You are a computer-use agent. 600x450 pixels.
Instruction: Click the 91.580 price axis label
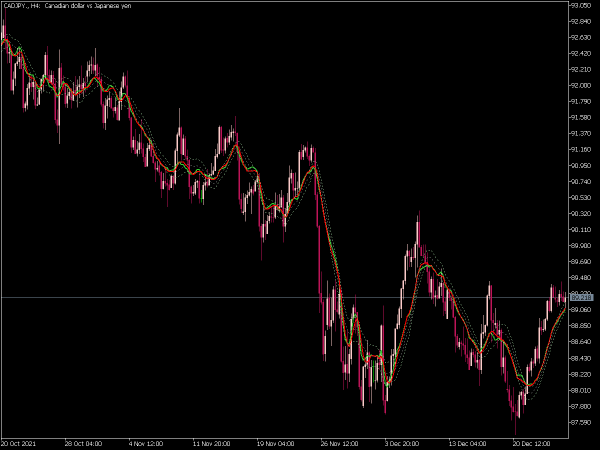pyautogui.click(x=581, y=117)
